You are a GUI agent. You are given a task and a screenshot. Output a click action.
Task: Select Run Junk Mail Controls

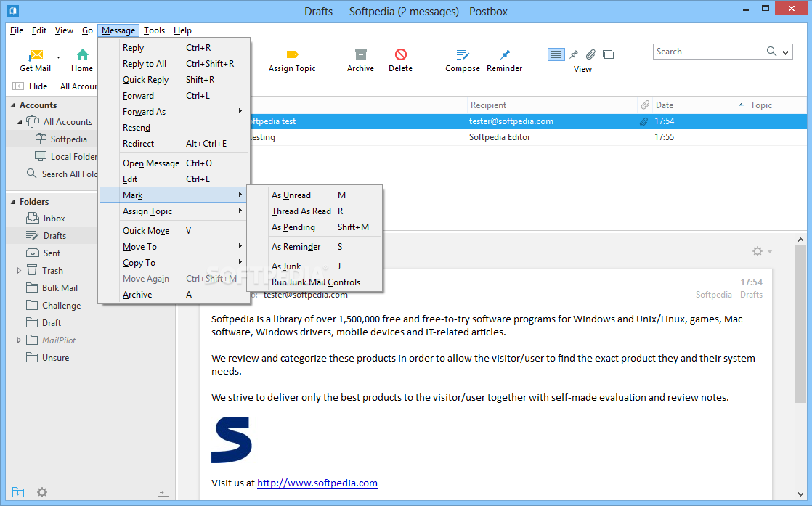pos(315,282)
